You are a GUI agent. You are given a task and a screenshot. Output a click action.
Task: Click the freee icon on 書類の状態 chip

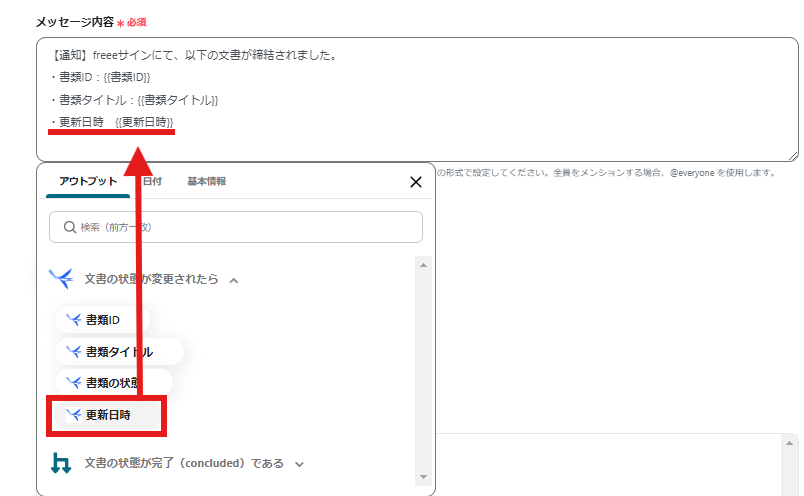(74, 383)
